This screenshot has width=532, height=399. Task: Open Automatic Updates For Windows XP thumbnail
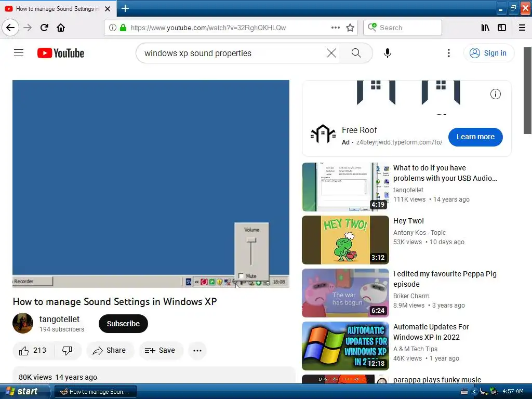coord(345,345)
